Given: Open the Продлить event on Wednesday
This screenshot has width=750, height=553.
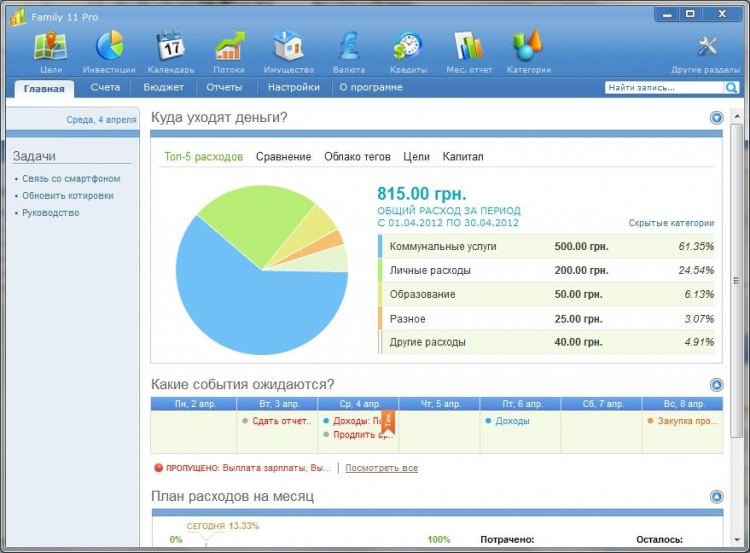Looking at the screenshot, I should pos(358,435).
